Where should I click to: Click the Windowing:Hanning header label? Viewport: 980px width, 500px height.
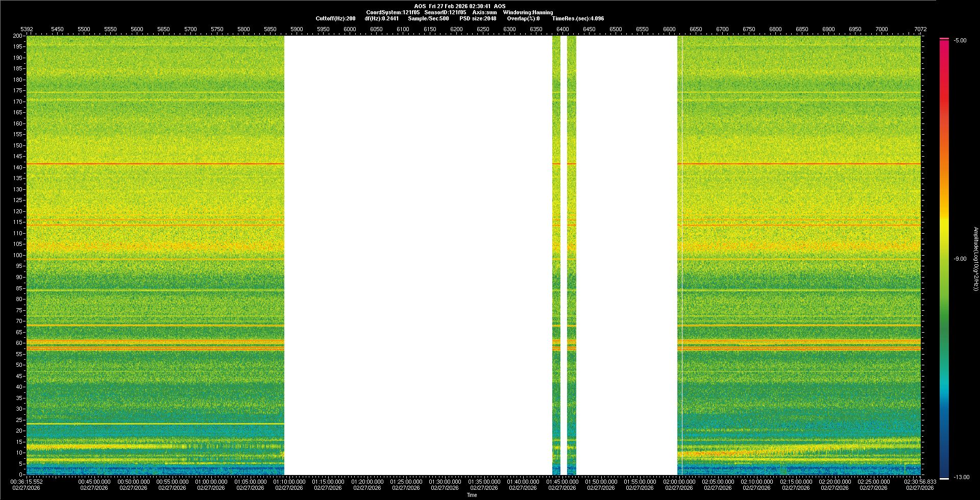(x=528, y=12)
